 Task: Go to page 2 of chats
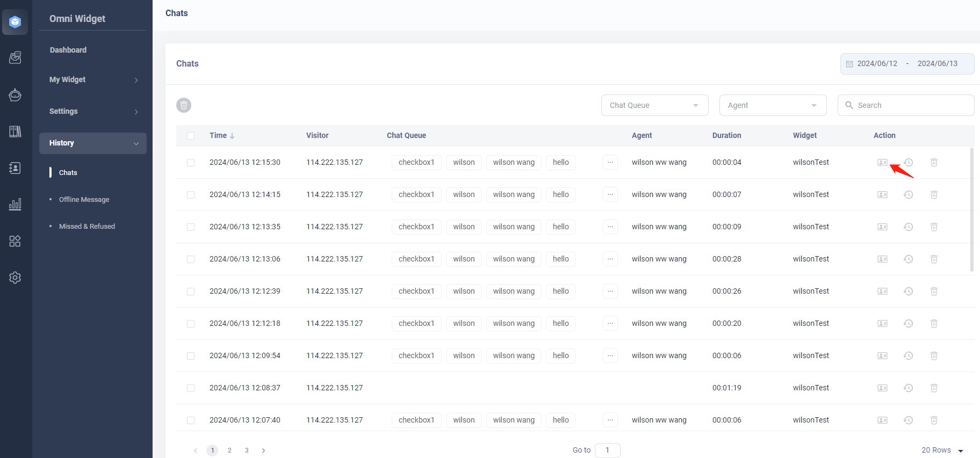pos(229,450)
